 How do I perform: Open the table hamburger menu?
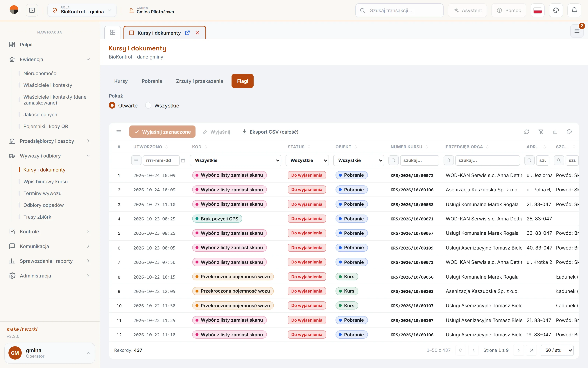(119, 132)
